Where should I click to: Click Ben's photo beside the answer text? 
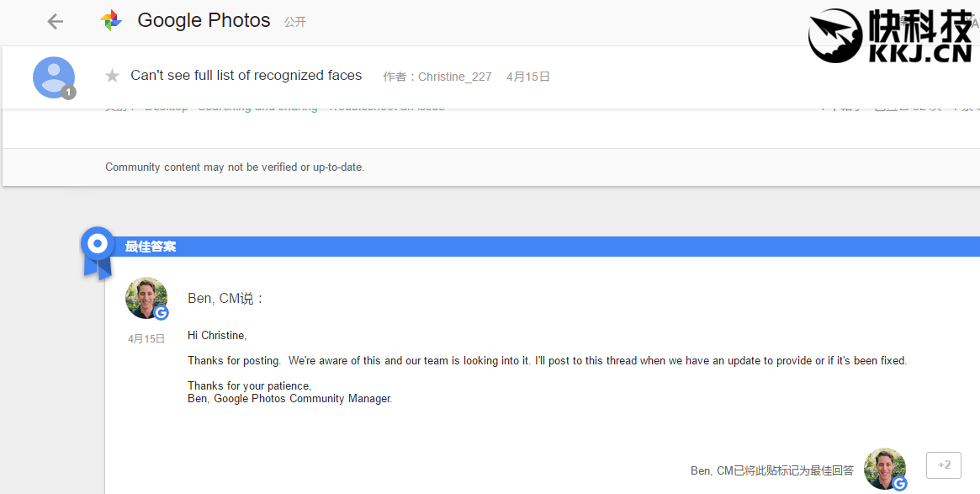[146, 298]
